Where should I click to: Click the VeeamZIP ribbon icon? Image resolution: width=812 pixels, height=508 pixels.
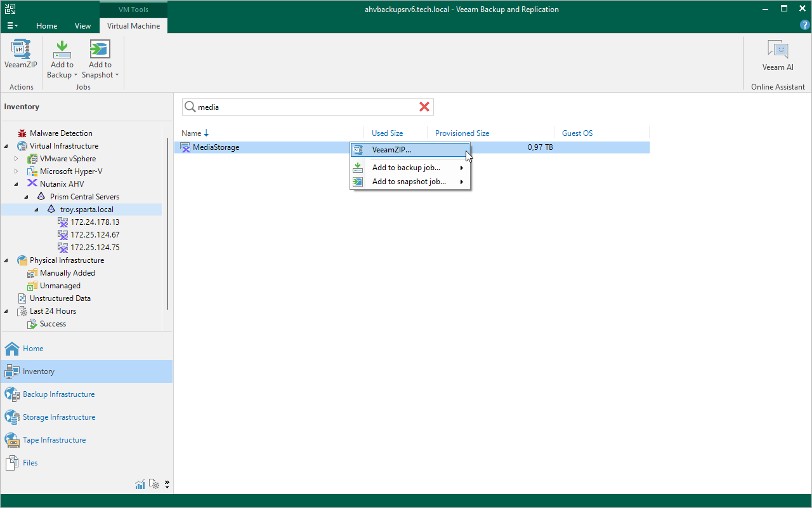[20, 49]
